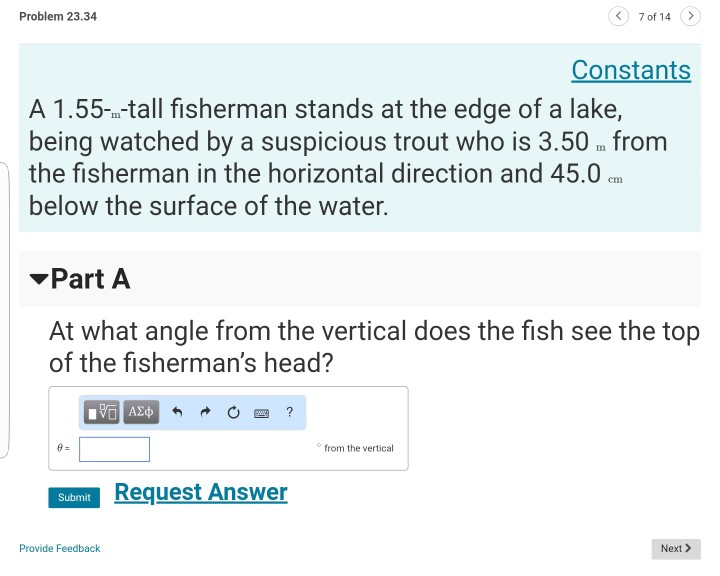Screen dimensions: 720x576
Task: Click the Problem 23.34 title
Action: point(58,17)
